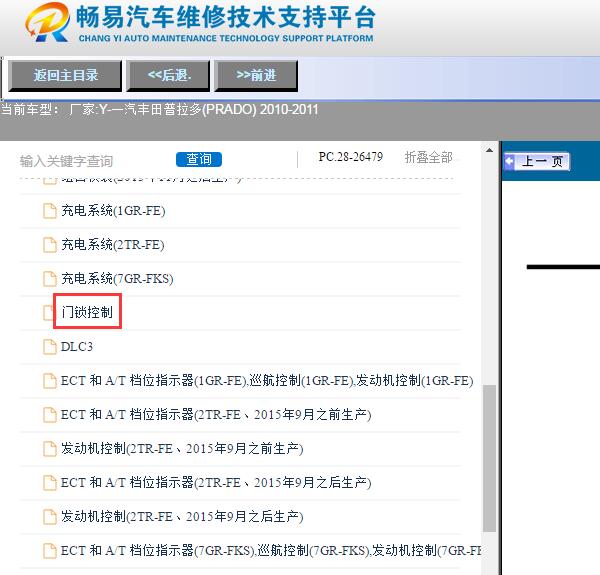Click file icon beside 充电系统(1GR-FE)
The width and height of the screenshot is (600, 575).
50,211
